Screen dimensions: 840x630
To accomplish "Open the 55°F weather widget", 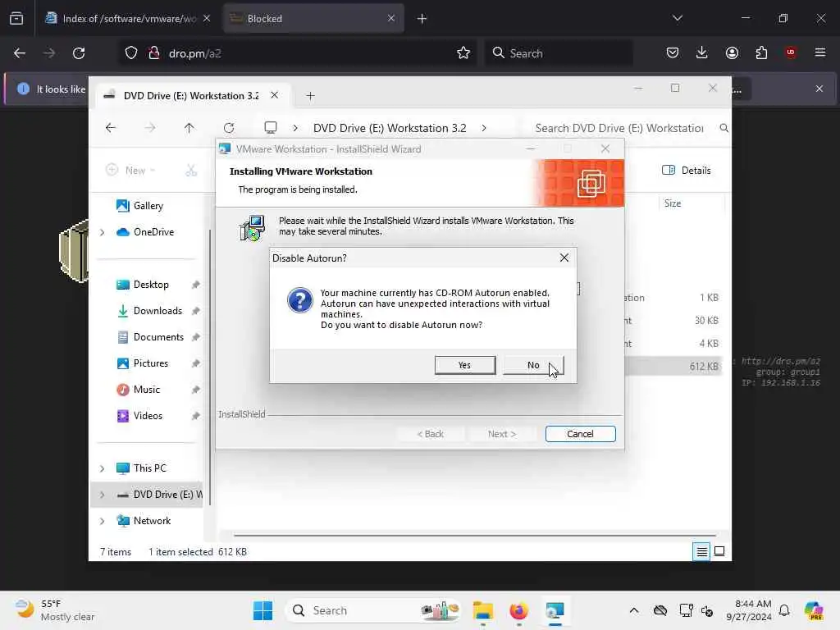I will [x=55, y=610].
